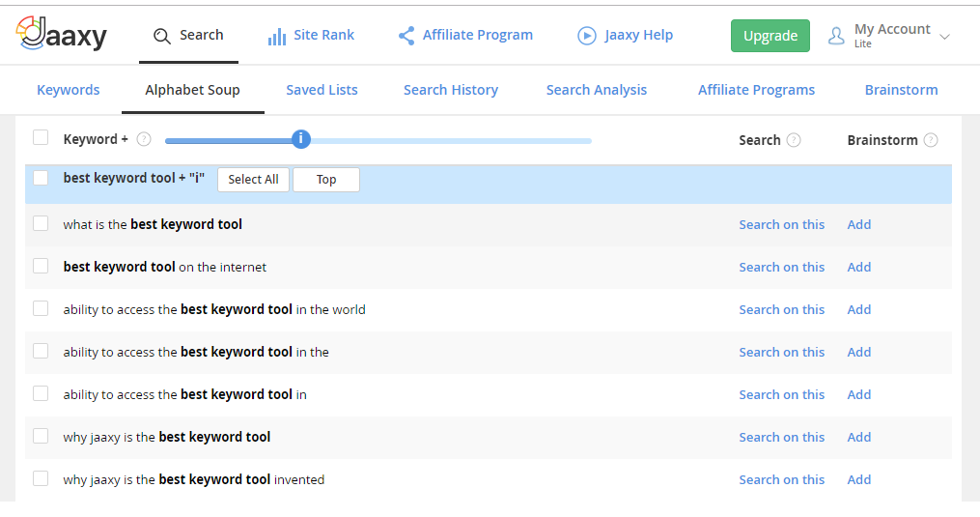This screenshot has height=517, width=980.
Task: Add 'why jaaxy is the best keyword tool' to Brainstorm
Action: (858, 438)
